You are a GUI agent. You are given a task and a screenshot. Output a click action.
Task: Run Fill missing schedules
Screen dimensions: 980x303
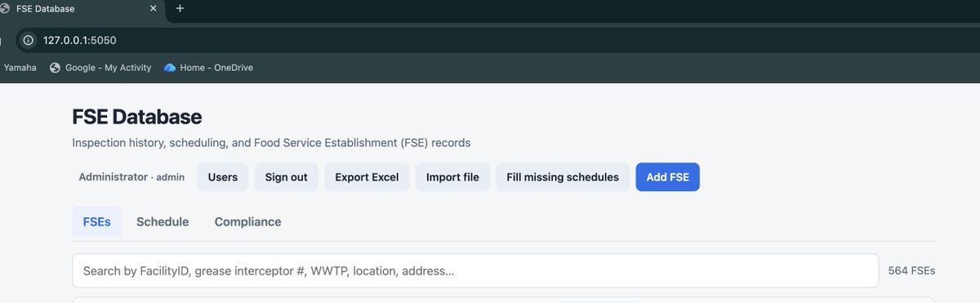coord(563,177)
